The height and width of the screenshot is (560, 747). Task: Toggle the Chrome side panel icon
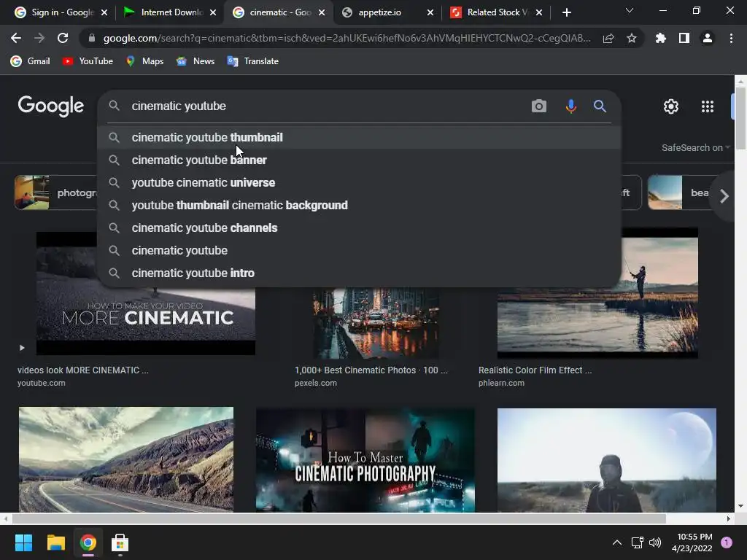tap(684, 38)
